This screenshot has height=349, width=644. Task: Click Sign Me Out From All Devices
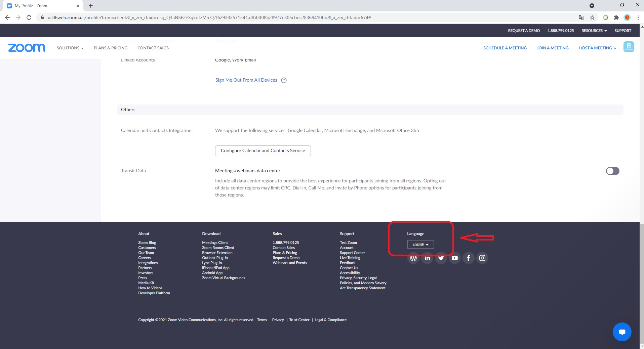[x=246, y=80]
